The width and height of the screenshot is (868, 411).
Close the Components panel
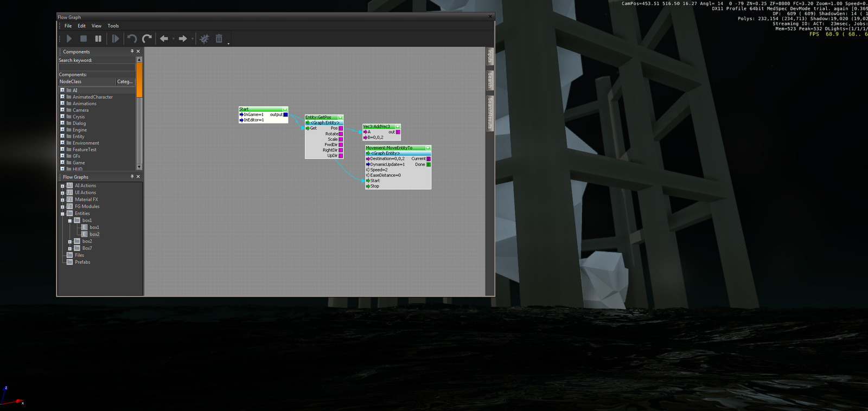[138, 52]
